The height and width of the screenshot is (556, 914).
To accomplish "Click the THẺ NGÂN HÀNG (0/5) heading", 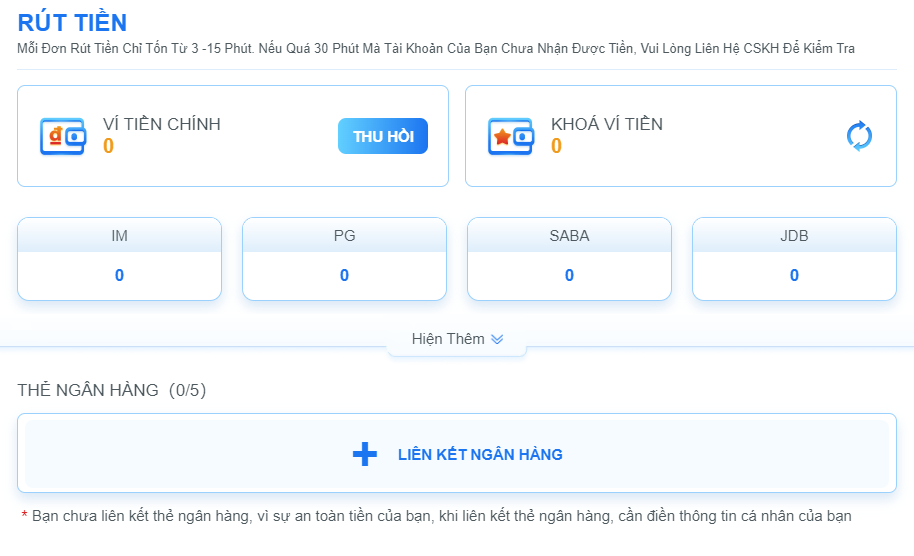I will [112, 390].
